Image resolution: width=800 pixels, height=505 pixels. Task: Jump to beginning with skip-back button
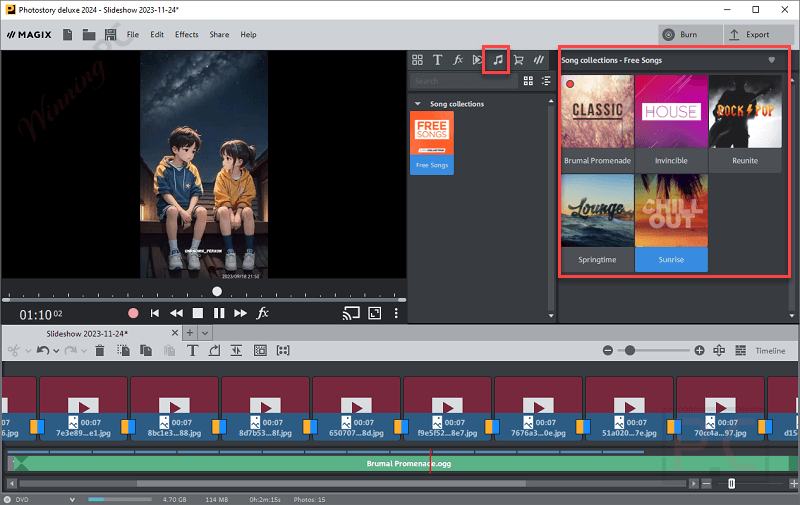click(155, 313)
